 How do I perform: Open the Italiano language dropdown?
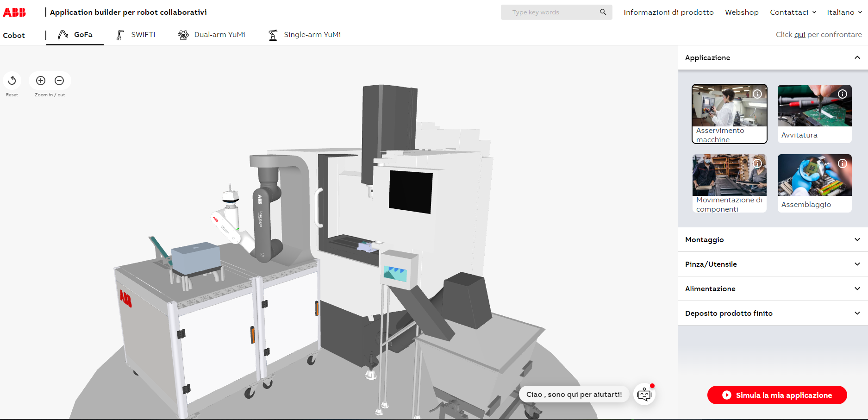tap(843, 12)
